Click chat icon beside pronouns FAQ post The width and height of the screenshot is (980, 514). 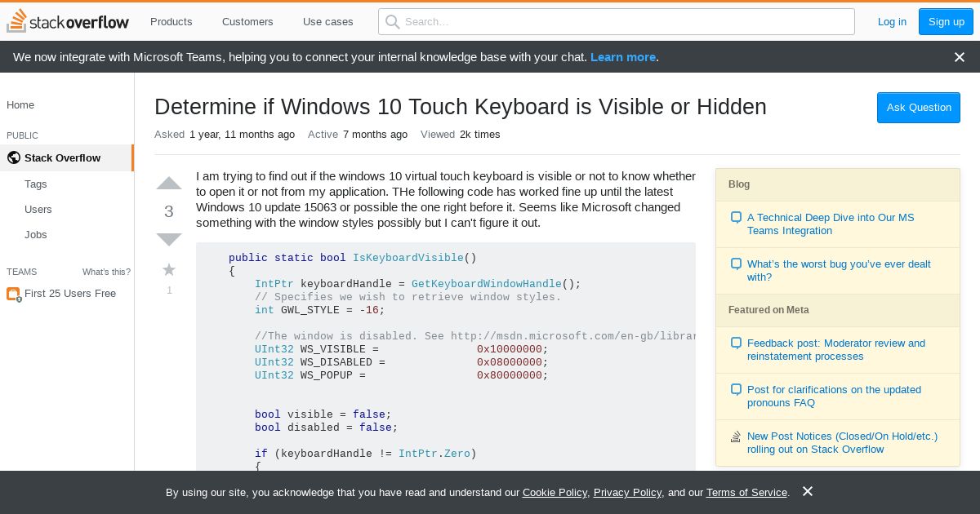(x=736, y=390)
